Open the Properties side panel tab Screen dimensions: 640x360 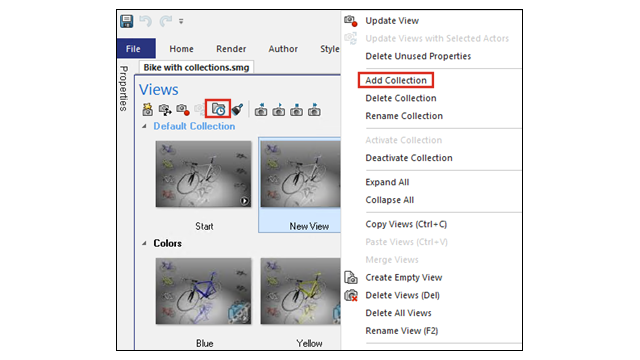[124, 88]
